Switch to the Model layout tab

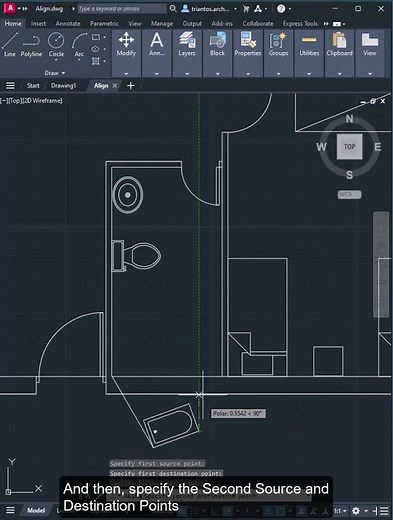pos(36,510)
